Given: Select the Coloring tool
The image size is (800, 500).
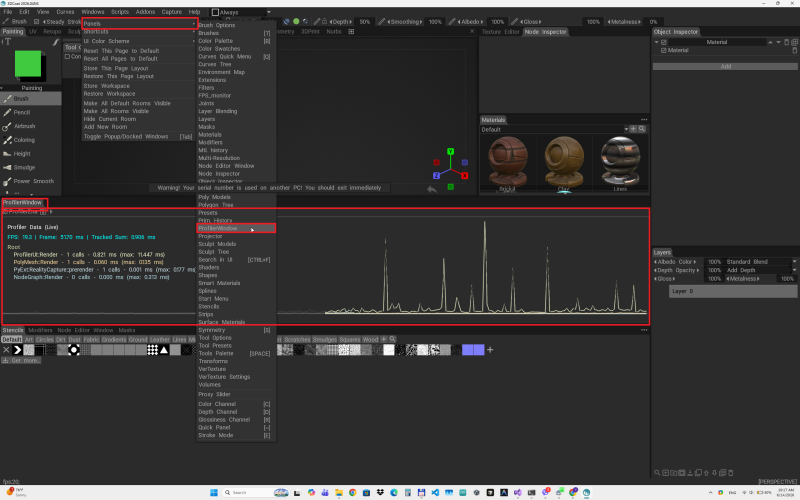Looking at the screenshot, I should pyautogui.click(x=31, y=140).
